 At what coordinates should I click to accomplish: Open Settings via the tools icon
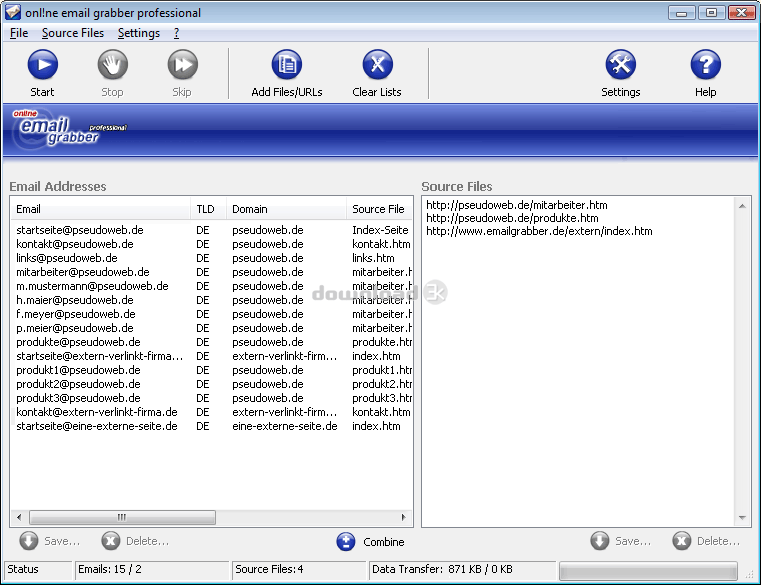tap(621, 65)
